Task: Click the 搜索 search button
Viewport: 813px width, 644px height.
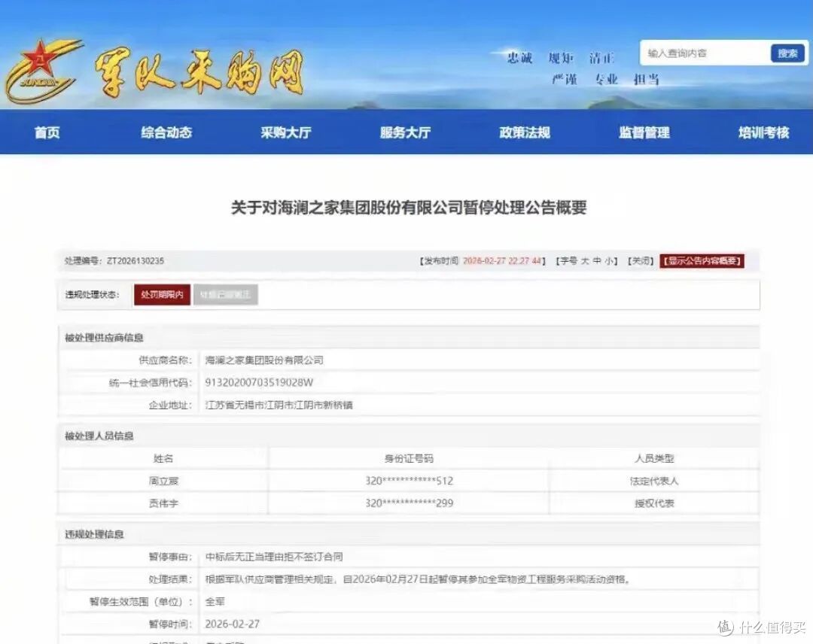Action: 787,53
